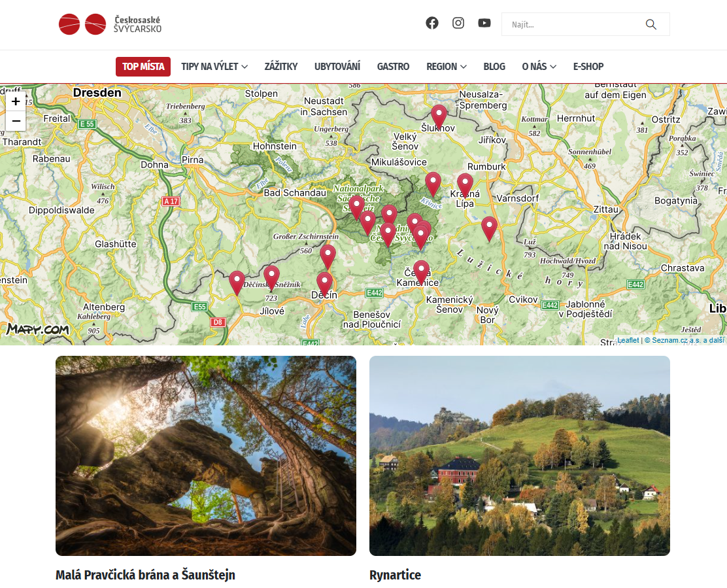This screenshot has height=588, width=727.
Task: Open the Leaflet attribution link
Action: pyautogui.click(x=628, y=340)
